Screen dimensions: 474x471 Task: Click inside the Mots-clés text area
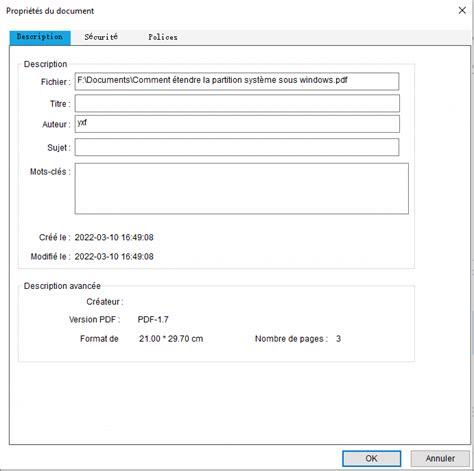tap(242, 188)
